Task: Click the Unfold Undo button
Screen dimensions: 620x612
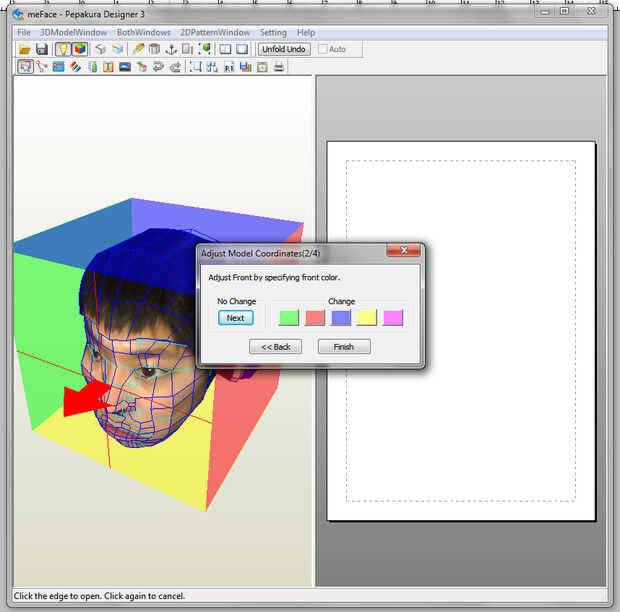Action: click(284, 49)
